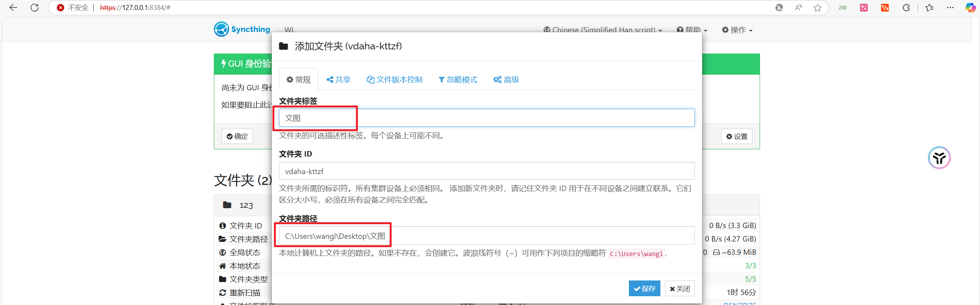980x305 pixels.
Task: Open the Copilot icon in browser toolbar
Action: 970,8
